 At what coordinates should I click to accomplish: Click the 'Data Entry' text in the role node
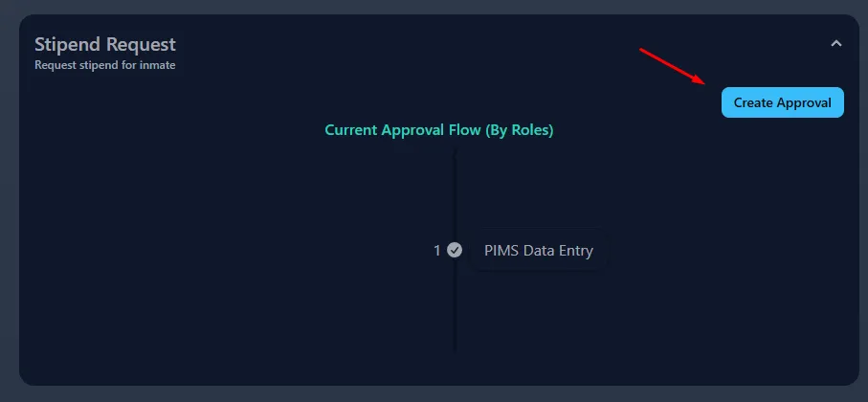point(559,251)
